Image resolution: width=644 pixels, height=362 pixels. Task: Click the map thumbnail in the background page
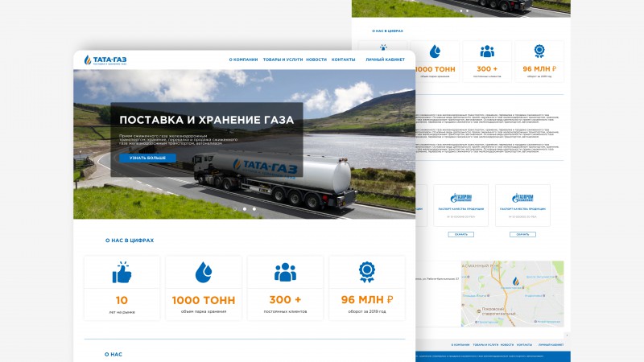[512, 294]
